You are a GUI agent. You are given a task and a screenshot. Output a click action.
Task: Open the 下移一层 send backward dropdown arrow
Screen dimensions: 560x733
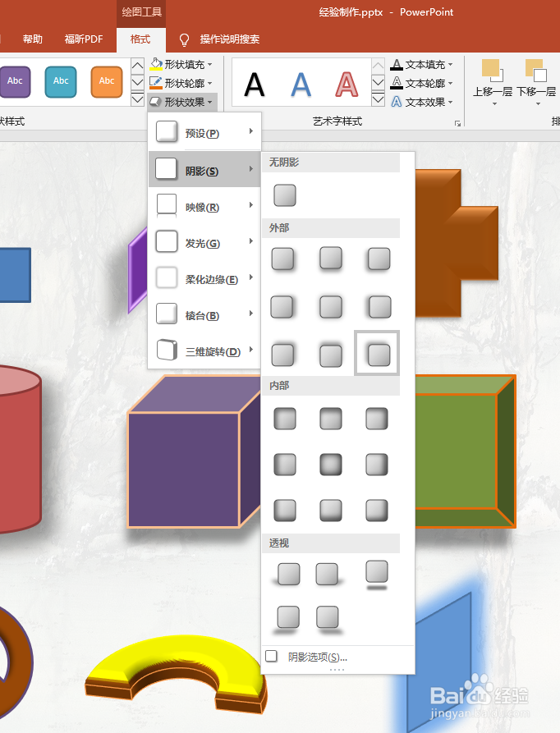[538, 103]
